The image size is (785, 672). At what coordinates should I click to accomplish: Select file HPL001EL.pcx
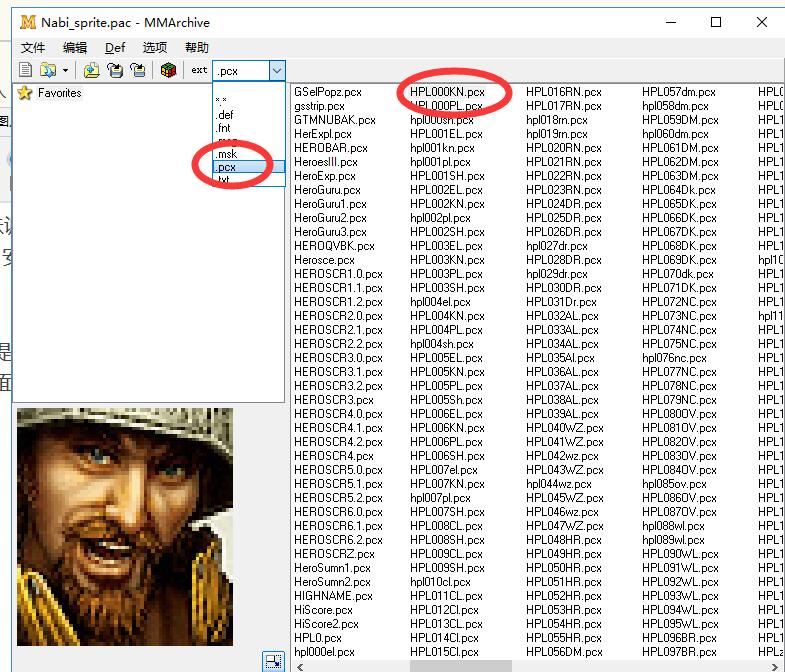446,134
